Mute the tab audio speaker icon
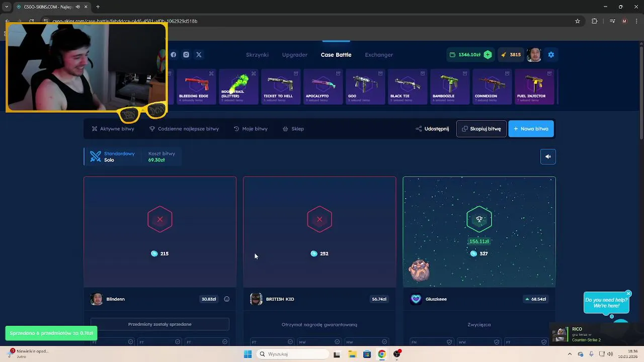The width and height of the screenshot is (644, 362). 77,7
